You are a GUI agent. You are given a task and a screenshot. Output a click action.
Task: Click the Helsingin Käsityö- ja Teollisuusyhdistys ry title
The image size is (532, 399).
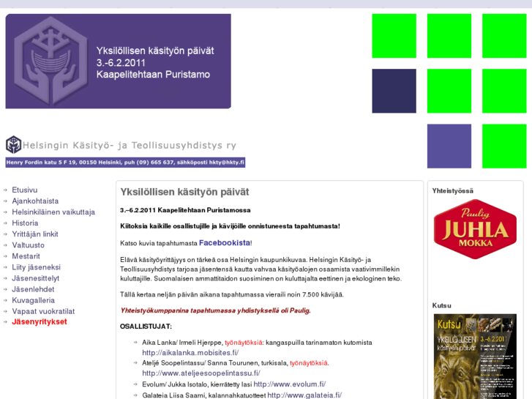(130, 146)
